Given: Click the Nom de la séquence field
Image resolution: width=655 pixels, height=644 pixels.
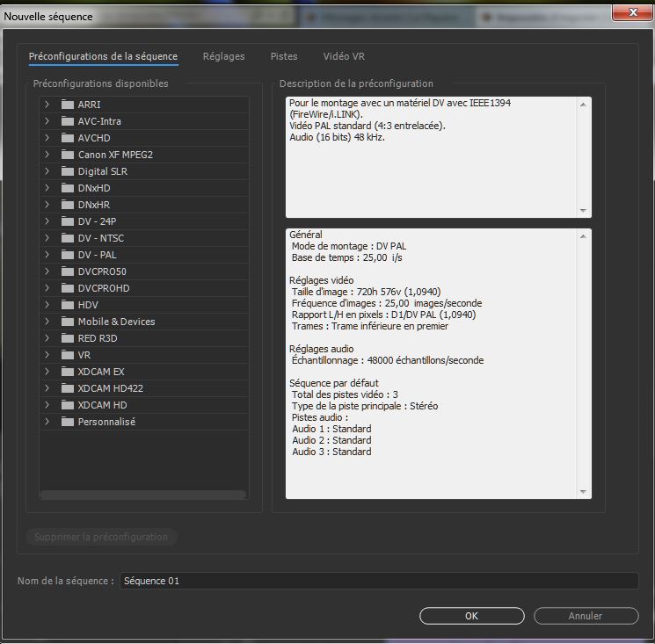Looking at the screenshot, I should (378, 581).
